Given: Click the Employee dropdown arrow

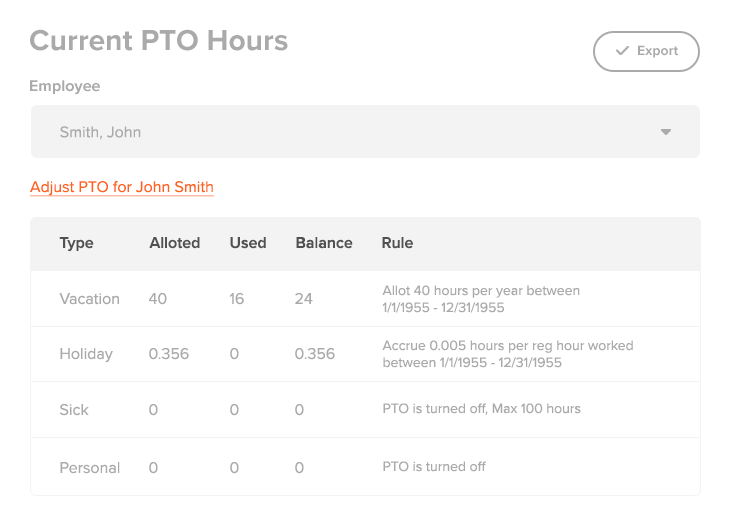Looking at the screenshot, I should click(666, 132).
